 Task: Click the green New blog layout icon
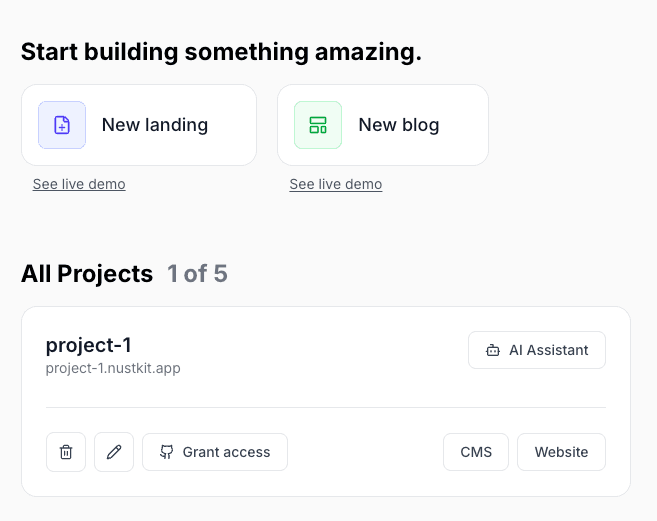[x=318, y=125]
